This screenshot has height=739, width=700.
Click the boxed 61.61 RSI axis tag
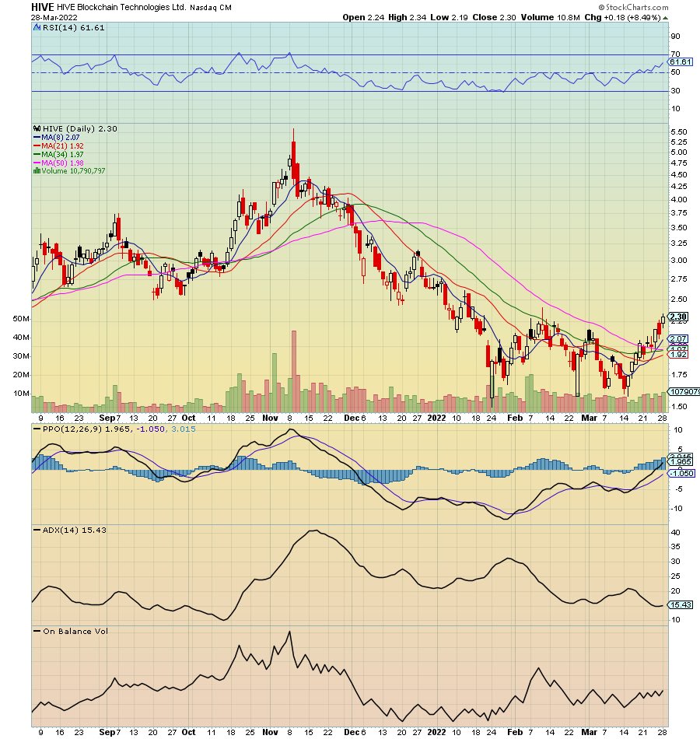click(681, 62)
